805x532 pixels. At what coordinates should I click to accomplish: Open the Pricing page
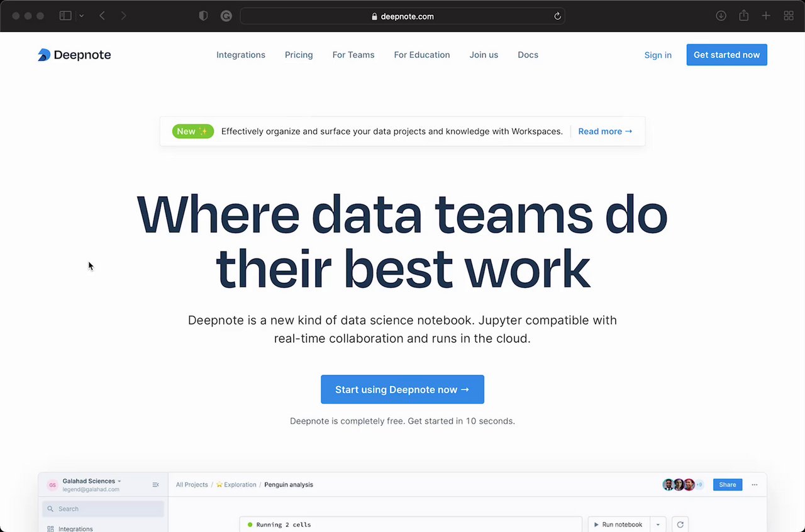(299, 55)
